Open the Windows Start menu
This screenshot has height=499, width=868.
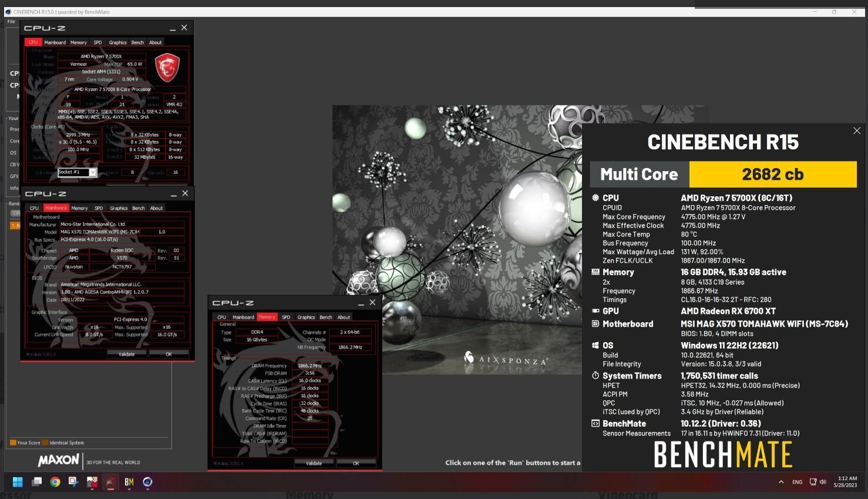[x=18, y=482]
